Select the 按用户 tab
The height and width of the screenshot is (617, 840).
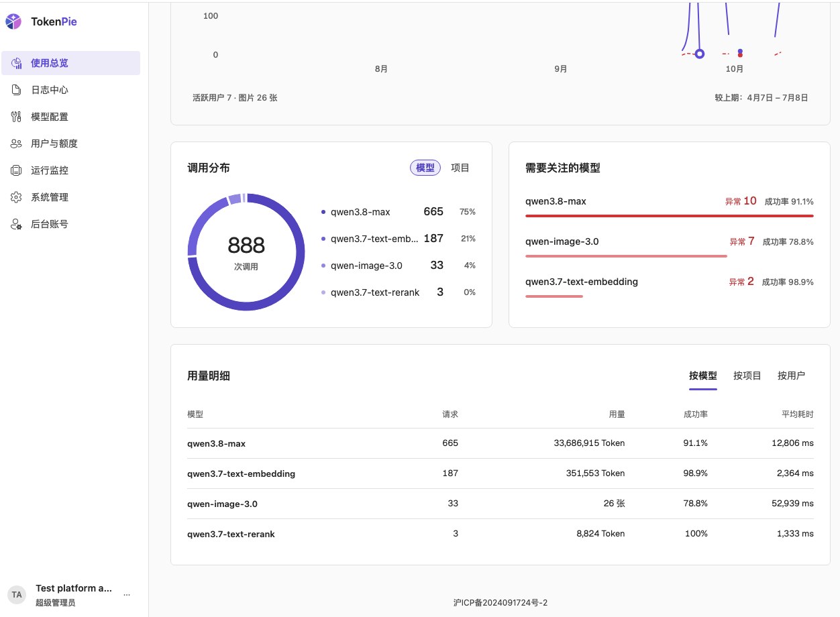tap(792, 376)
